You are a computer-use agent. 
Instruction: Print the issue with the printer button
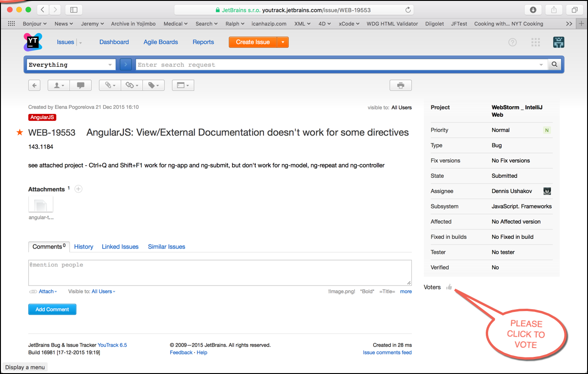point(401,85)
